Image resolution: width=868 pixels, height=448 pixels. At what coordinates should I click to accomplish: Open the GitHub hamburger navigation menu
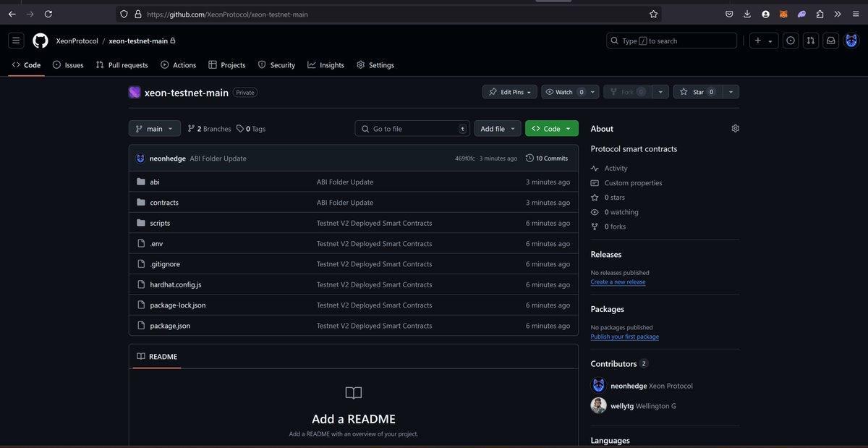[16, 41]
